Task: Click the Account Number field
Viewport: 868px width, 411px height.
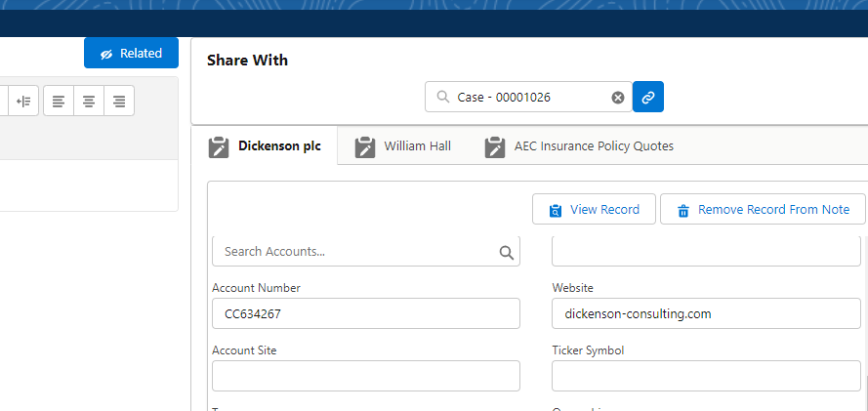Action: [x=366, y=313]
